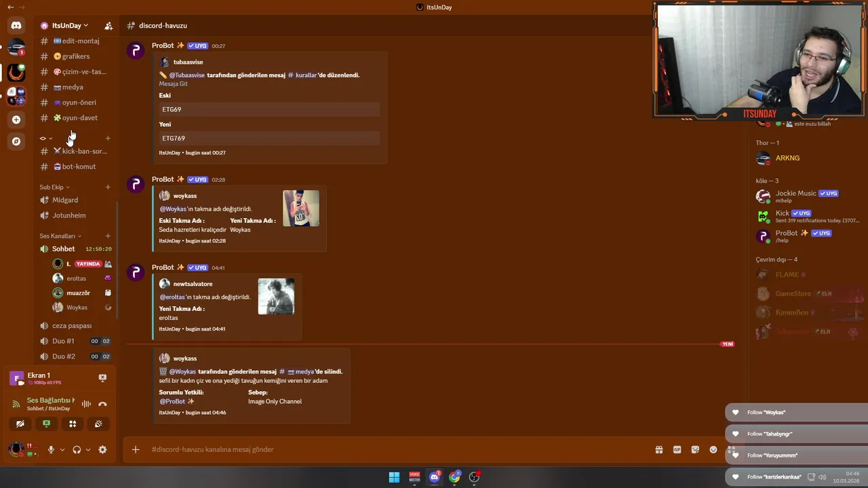Click the invite people icon beside ItsUnDay
Viewport: 868px width, 488px height.
click(108, 26)
